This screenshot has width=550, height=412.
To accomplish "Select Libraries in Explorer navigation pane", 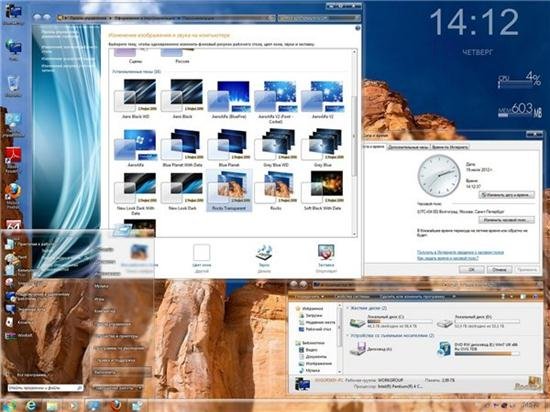I will [310, 343].
